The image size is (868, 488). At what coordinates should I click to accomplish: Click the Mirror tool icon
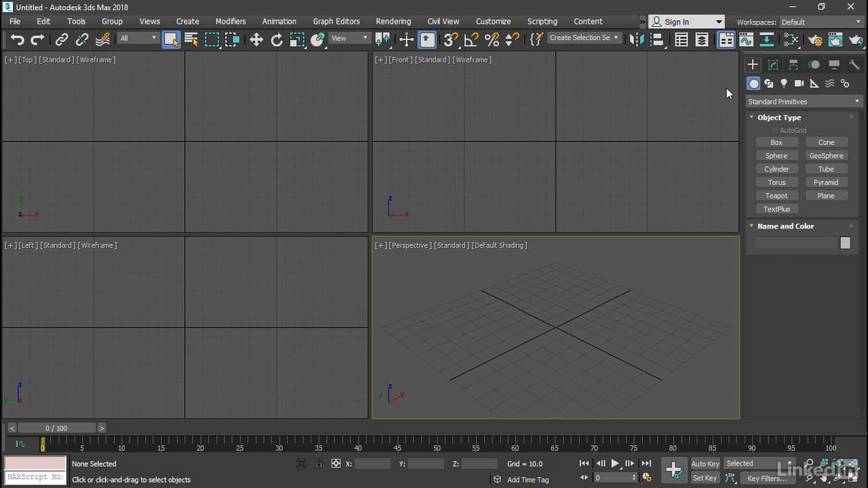(637, 40)
